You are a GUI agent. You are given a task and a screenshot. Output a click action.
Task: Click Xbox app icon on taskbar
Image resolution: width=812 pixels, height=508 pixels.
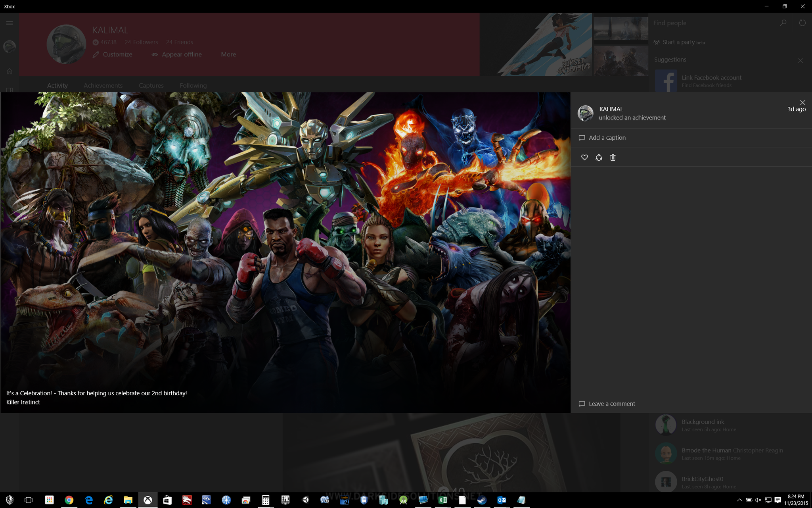pyautogui.click(x=147, y=500)
